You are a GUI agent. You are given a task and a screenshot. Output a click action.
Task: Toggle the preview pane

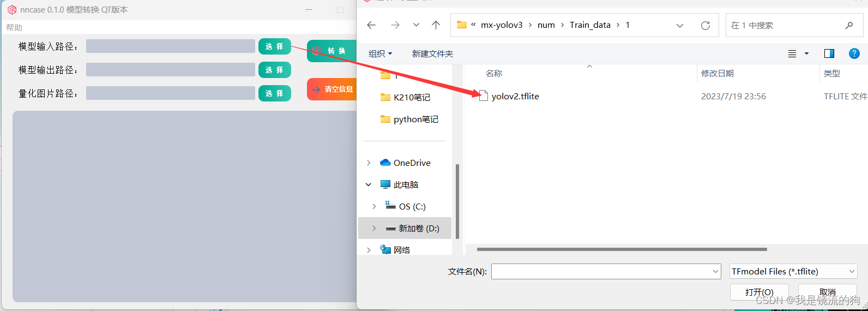pos(829,53)
